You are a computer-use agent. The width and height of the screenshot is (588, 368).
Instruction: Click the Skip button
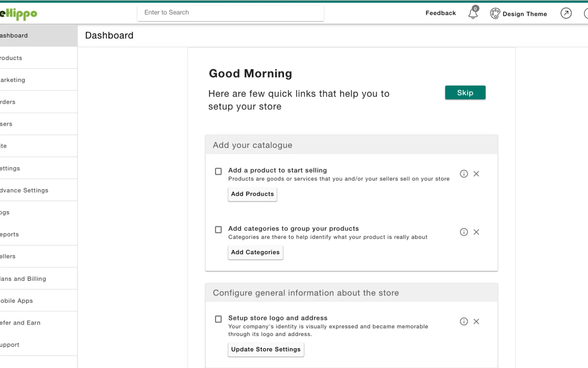click(x=465, y=93)
